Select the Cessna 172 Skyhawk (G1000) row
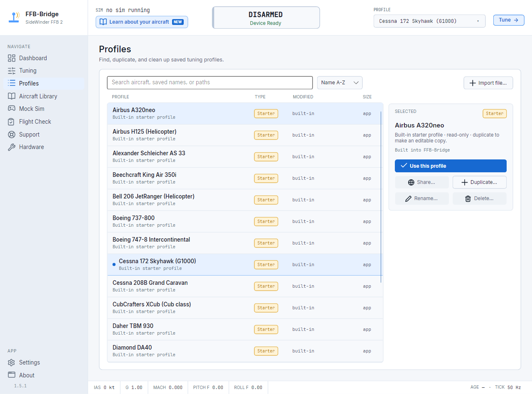Screen dimensions: 532x394 click(x=245, y=265)
